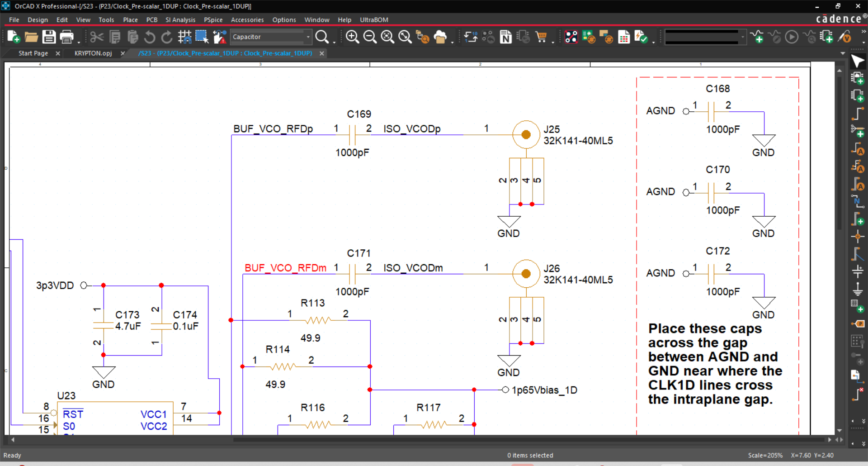This screenshot has height=466, width=868.
Task: Zoom out of the schematic
Action: (370, 37)
